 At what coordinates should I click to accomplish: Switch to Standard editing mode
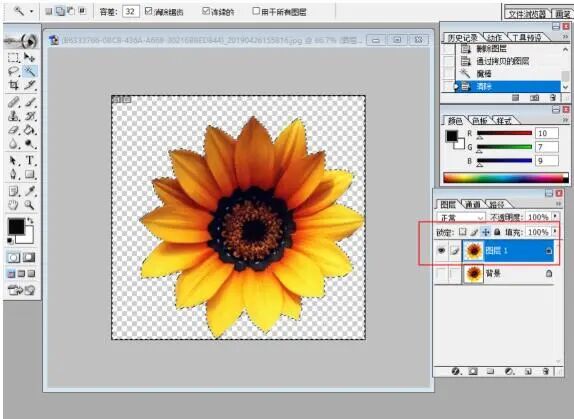pyautogui.click(x=14, y=258)
